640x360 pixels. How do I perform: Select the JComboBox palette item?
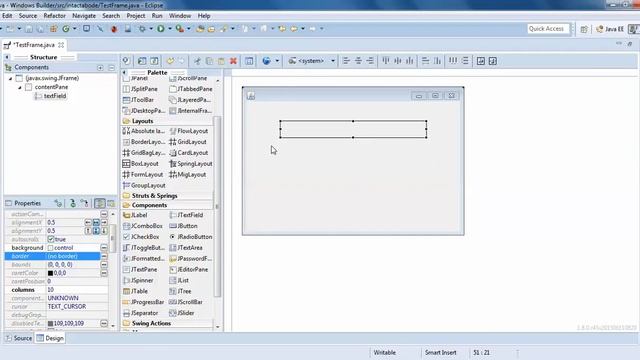tap(142, 226)
